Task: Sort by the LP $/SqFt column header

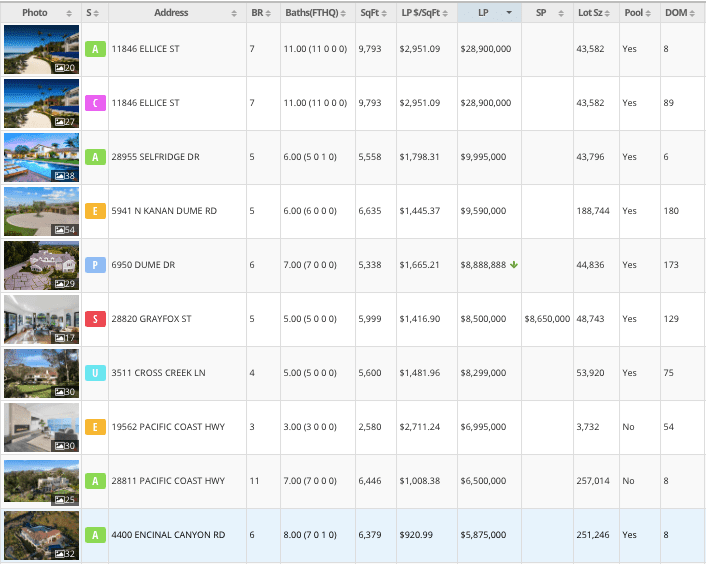Action: (427, 13)
